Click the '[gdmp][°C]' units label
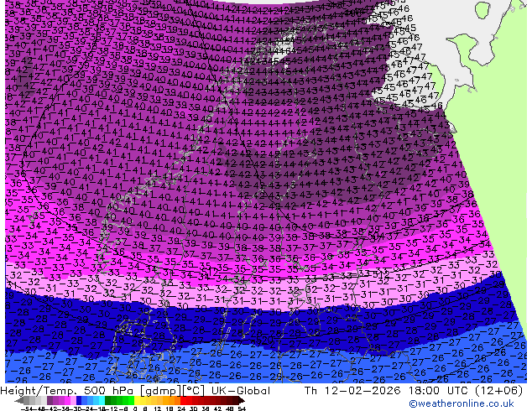 coord(172,391)
